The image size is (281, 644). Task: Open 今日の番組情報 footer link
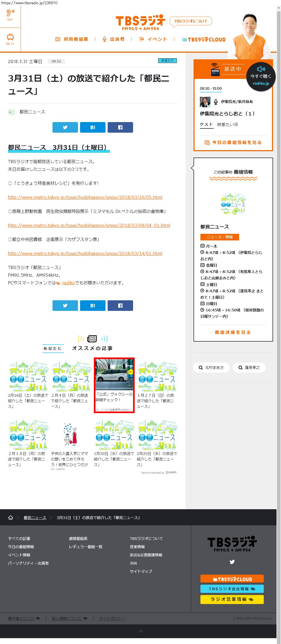point(21,547)
